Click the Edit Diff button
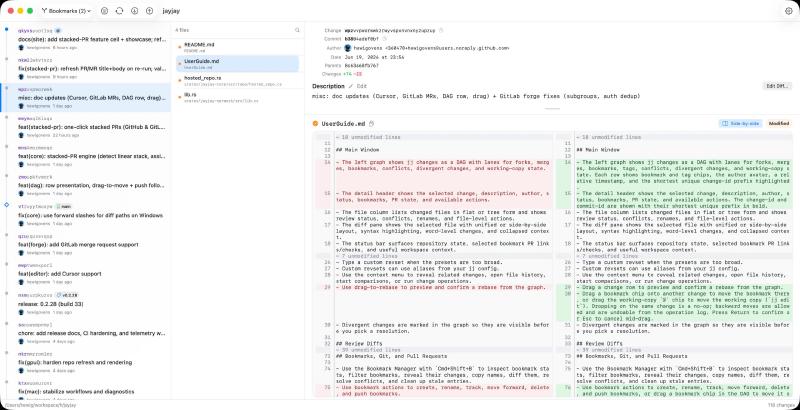 click(x=778, y=86)
